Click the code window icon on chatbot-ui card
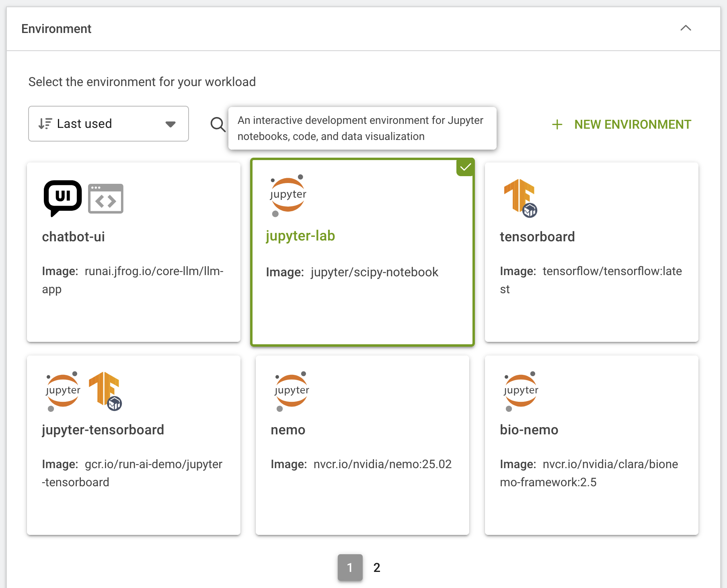The image size is (727, 588). [x=106, y=199]
